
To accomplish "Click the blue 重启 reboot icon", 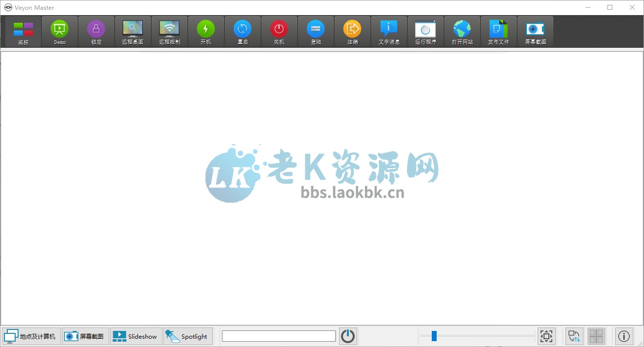I will tap(242, 32).
